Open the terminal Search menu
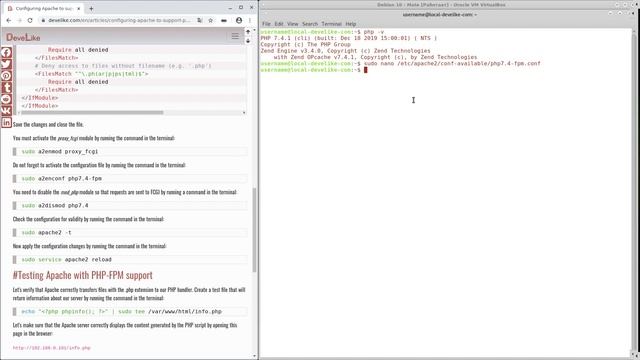640x360 pixels. [310, 24]
